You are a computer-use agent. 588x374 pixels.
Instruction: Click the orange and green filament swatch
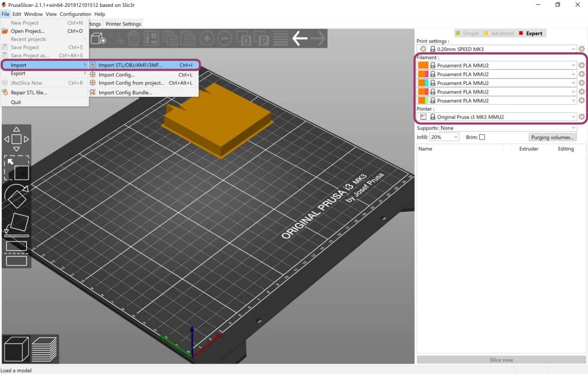pyautogui.click(x=423, y=100)
